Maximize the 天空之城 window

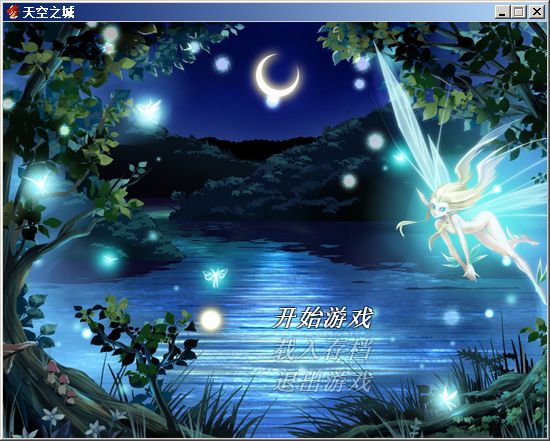click(x=519, y=12)
